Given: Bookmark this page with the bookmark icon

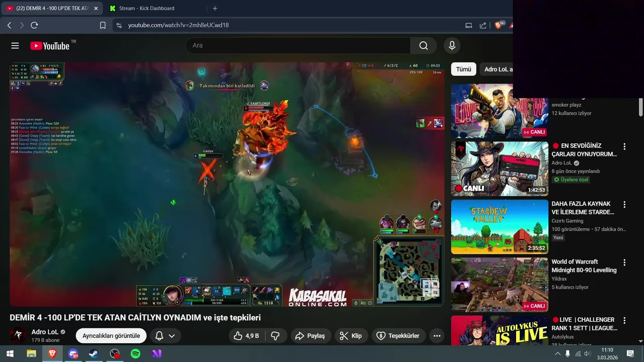Looking at the screenshot, I should (103, 25).
